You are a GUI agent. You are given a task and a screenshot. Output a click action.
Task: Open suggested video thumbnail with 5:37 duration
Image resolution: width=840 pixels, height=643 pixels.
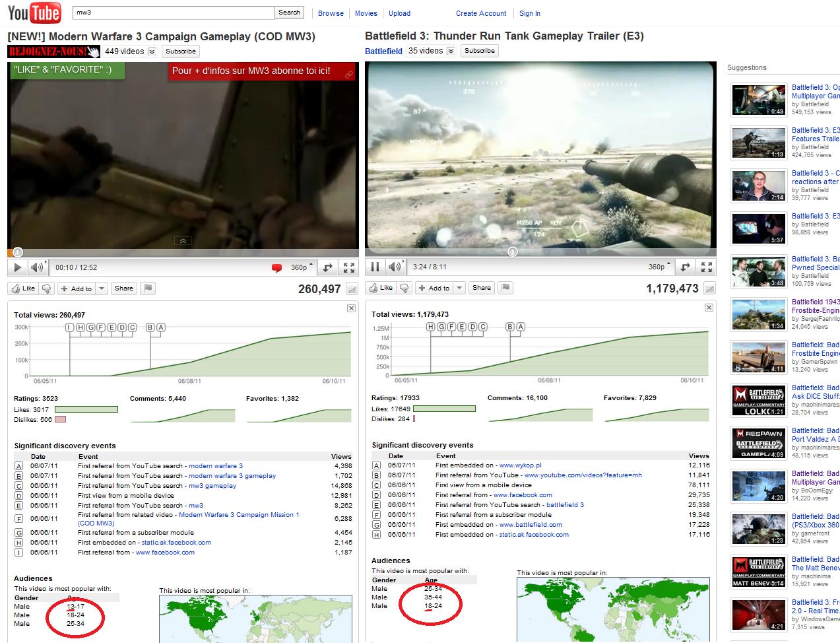point(758,228)
